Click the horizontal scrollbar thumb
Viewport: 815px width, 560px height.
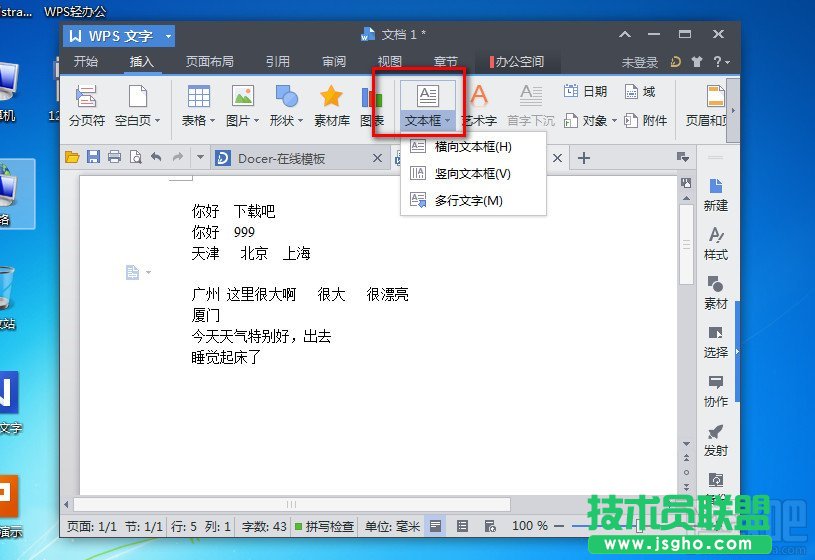pos(292,504)
